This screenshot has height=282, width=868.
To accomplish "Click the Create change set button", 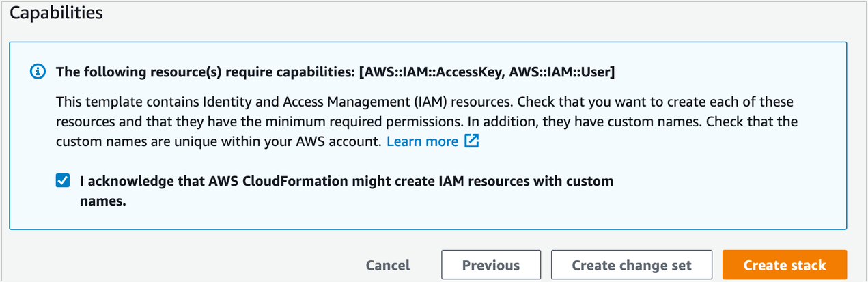I will [631, 265].
